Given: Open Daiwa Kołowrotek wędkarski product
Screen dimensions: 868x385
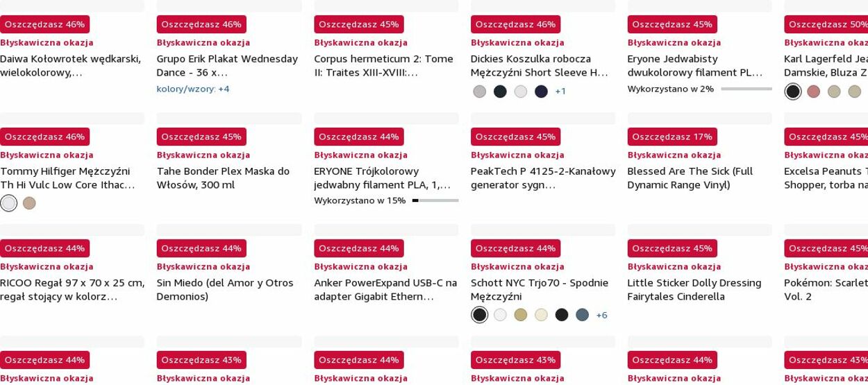Looking at the screenshot, I should pos(70,65).
